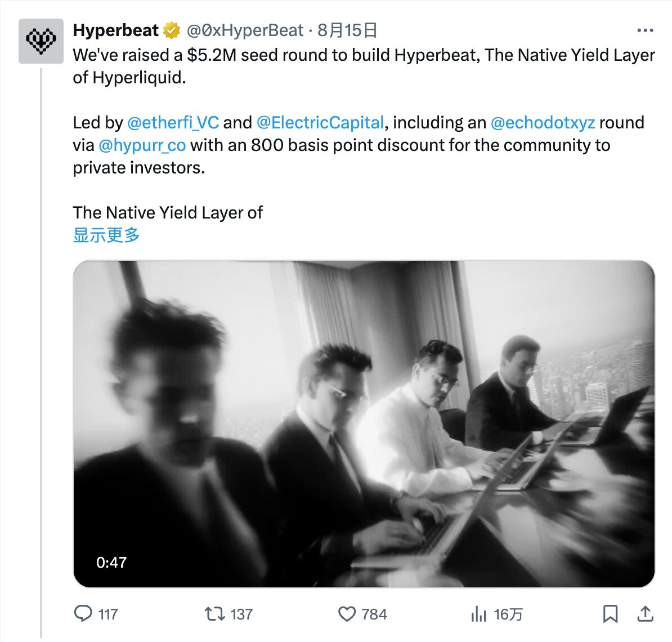Viewport: 672px width, 642px height.
Task: Open the @hypurr_co mention
Action: click(142, 145)
